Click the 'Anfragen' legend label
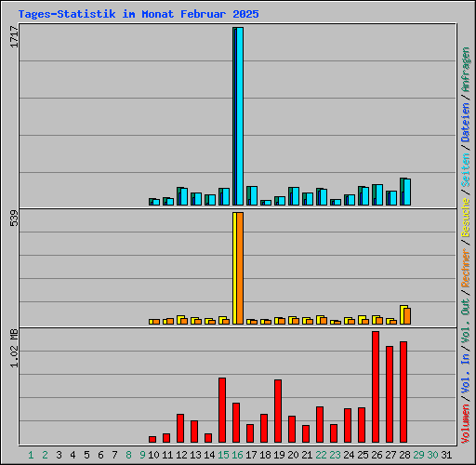 coord(466,70)
